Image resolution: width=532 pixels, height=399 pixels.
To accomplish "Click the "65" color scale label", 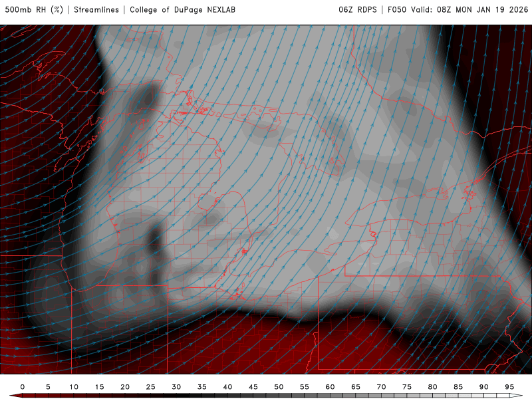I will (x=356, y=387).
